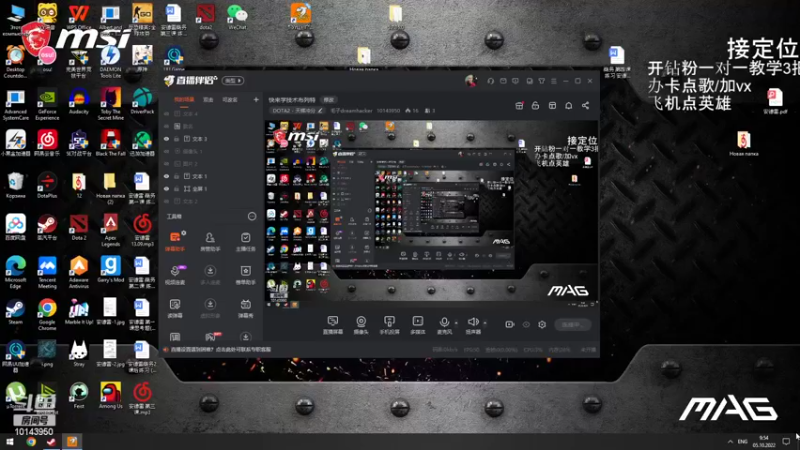Open the filter funnel icon in title bar
The image size is (800, 450).
pos(541,81)
